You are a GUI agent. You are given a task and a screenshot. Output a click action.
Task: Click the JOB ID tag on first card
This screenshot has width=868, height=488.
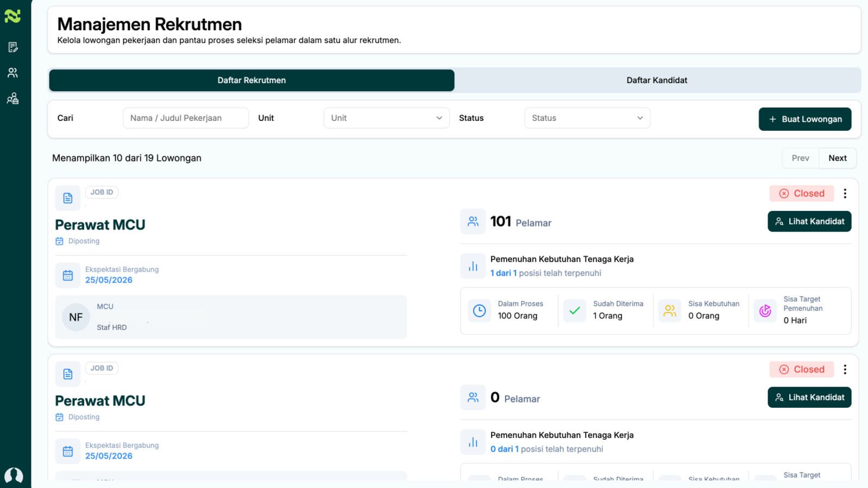102,192
